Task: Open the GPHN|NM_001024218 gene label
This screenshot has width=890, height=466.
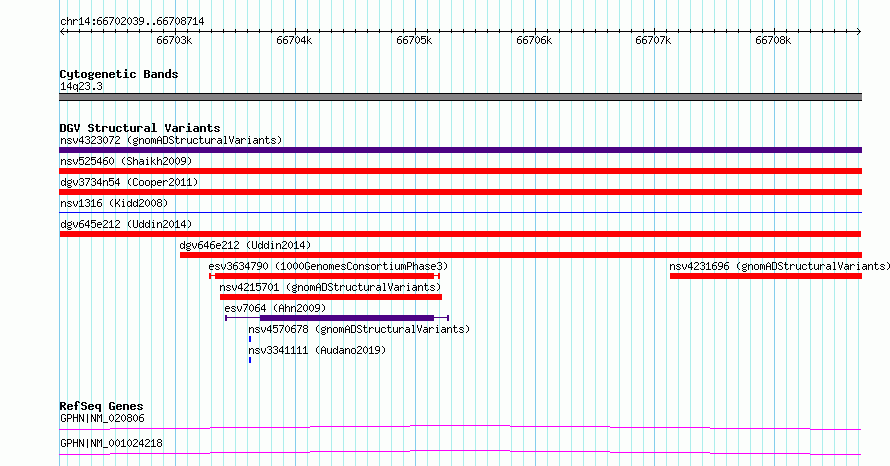Action: [x=111, y=443]
